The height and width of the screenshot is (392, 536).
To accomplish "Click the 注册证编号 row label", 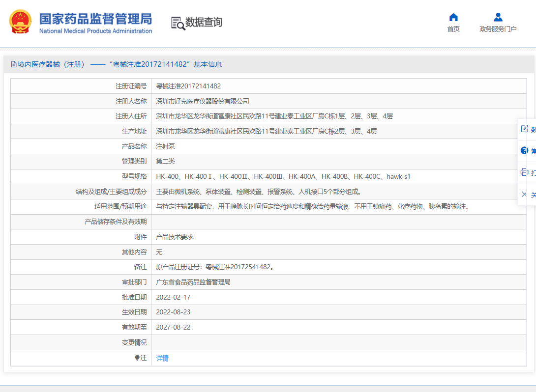I will tap(131, 86).
